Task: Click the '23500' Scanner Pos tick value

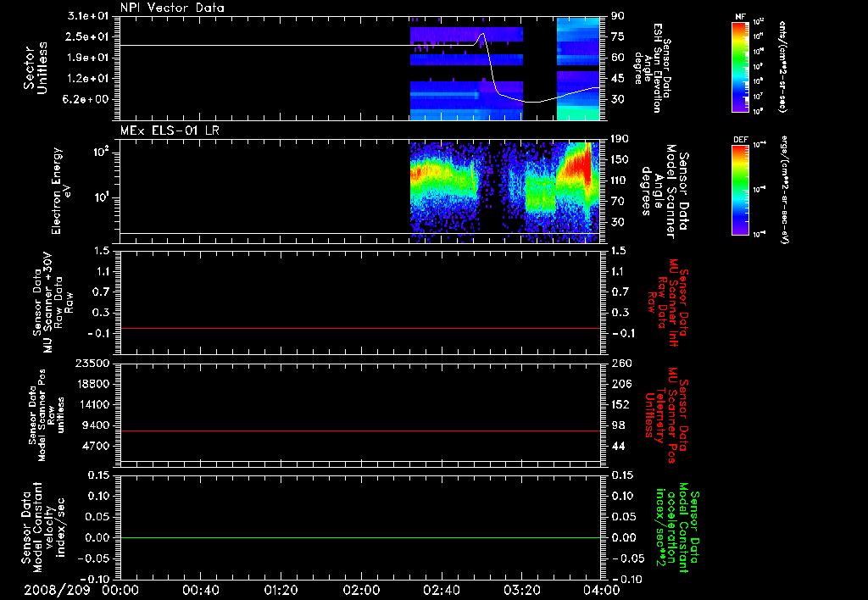Action: tap(92, 364)
